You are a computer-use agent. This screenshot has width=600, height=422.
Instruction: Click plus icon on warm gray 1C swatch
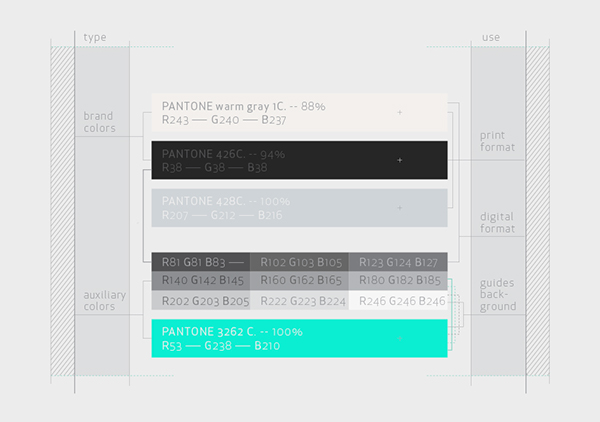pos(399,112)
